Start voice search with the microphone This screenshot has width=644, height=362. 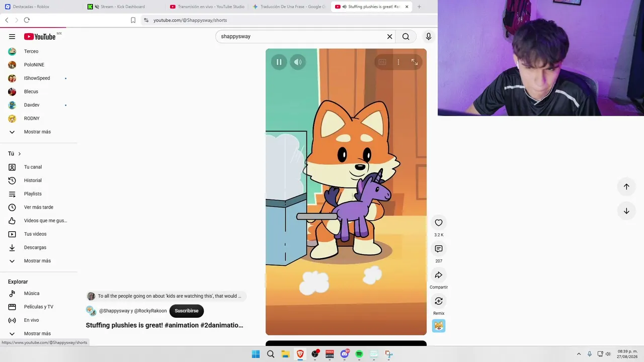429,36
